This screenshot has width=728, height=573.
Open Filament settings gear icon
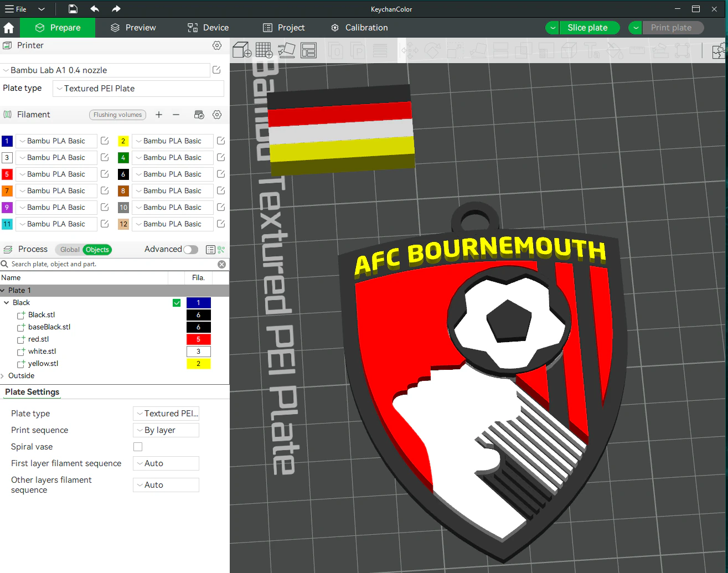pyautogui.click(x=217, y=115)
